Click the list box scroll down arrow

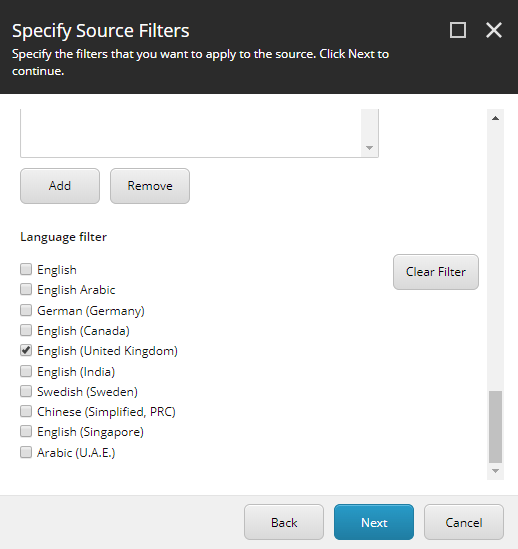369,148
